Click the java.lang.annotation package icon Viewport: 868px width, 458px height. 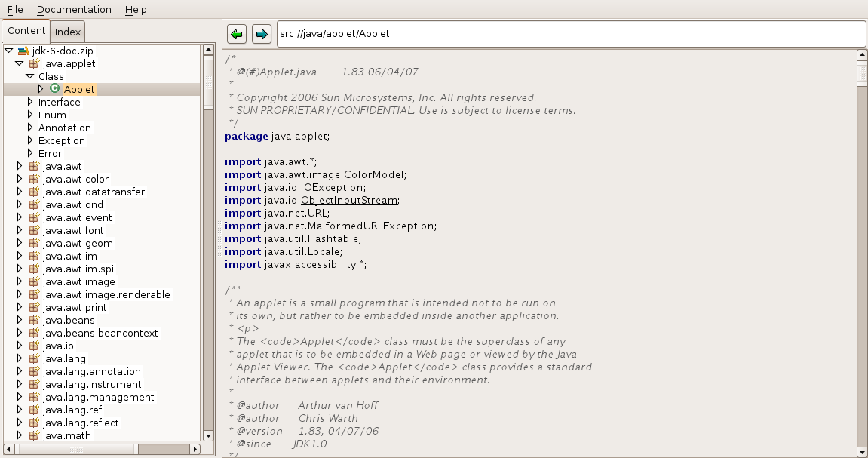click(34, 371)
